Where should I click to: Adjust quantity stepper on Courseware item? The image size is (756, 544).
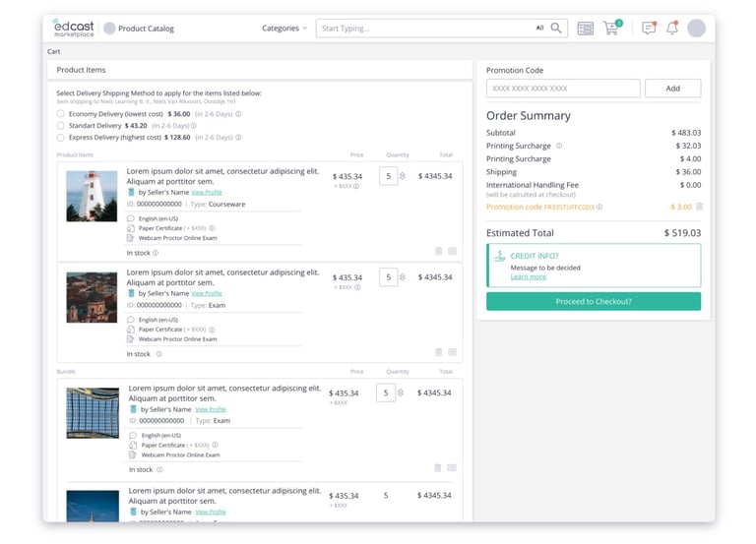pyautogui.click(x=402, y=176)
